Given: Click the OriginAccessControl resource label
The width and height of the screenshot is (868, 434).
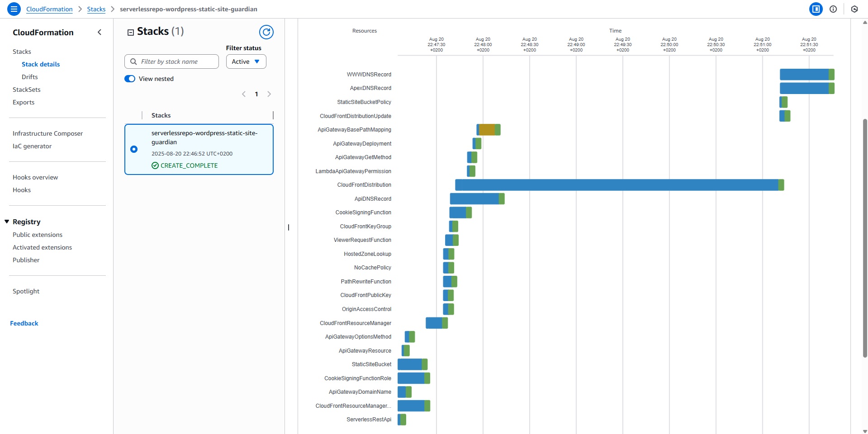Looking at the screenshot, I should [x=366, y=309].
